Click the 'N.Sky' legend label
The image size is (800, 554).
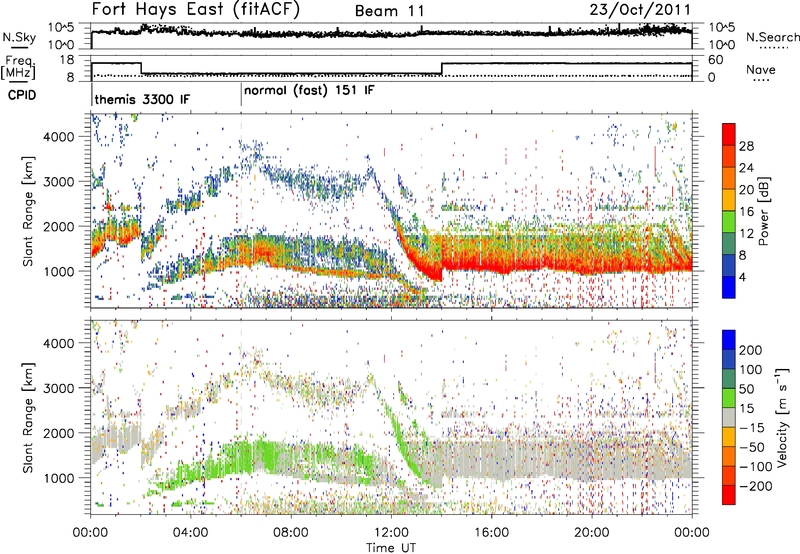click(19, 37)
